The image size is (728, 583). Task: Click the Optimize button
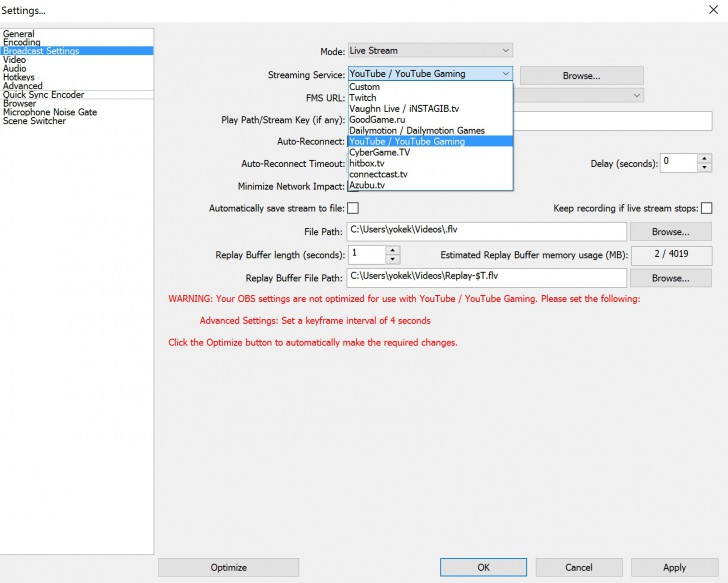[x=228, y=567]
